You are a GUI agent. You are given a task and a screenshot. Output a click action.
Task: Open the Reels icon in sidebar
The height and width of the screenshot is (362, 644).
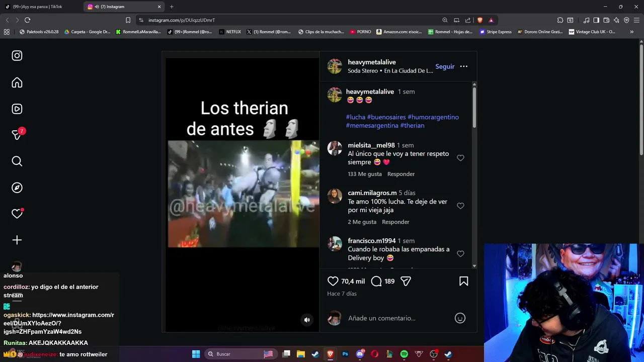point(17,109)
